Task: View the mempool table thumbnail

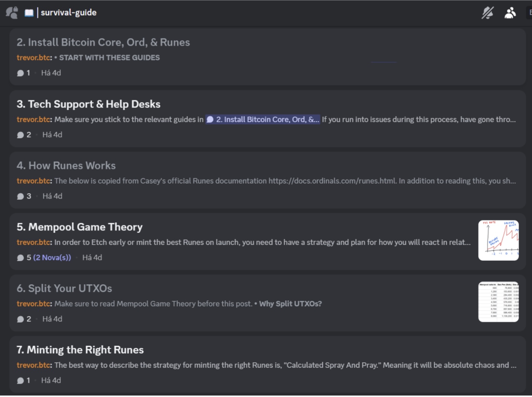Action: point(498,302)
